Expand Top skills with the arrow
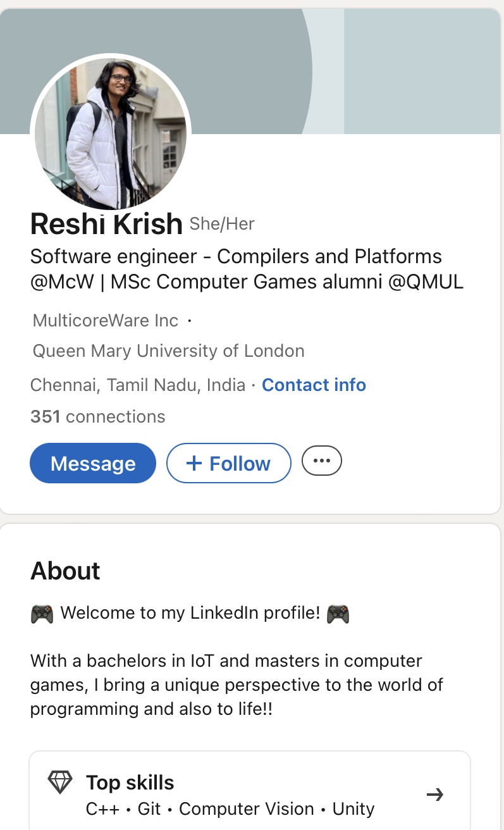 [435, 795]
